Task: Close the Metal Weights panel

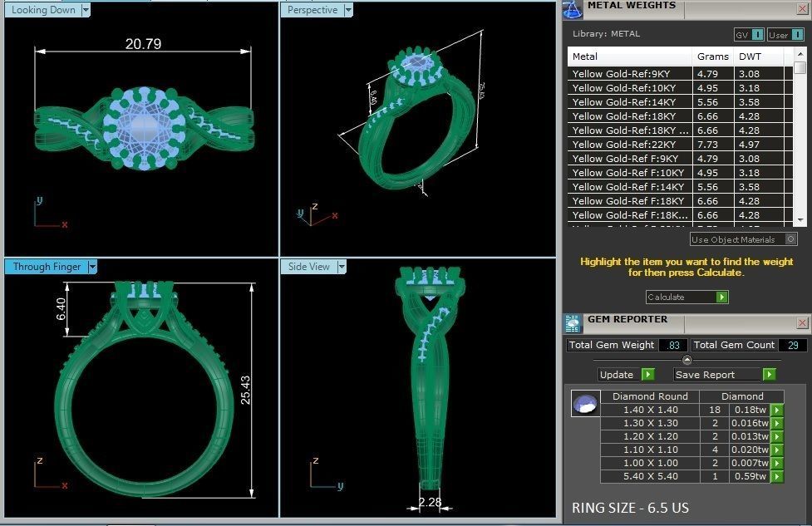Action: [802, 9]
